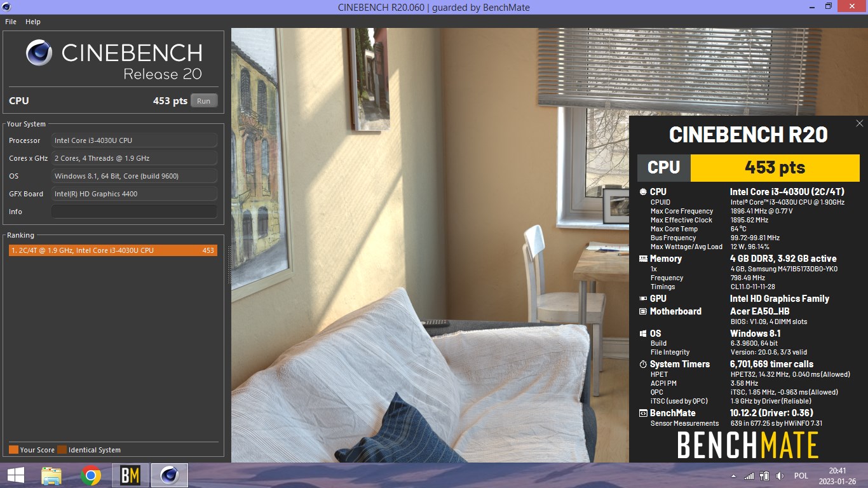The height and width of the screenshot is (488, 868).
Task: Click the CINEBENCH R20 overlay heading
Action: pos(748,135)
